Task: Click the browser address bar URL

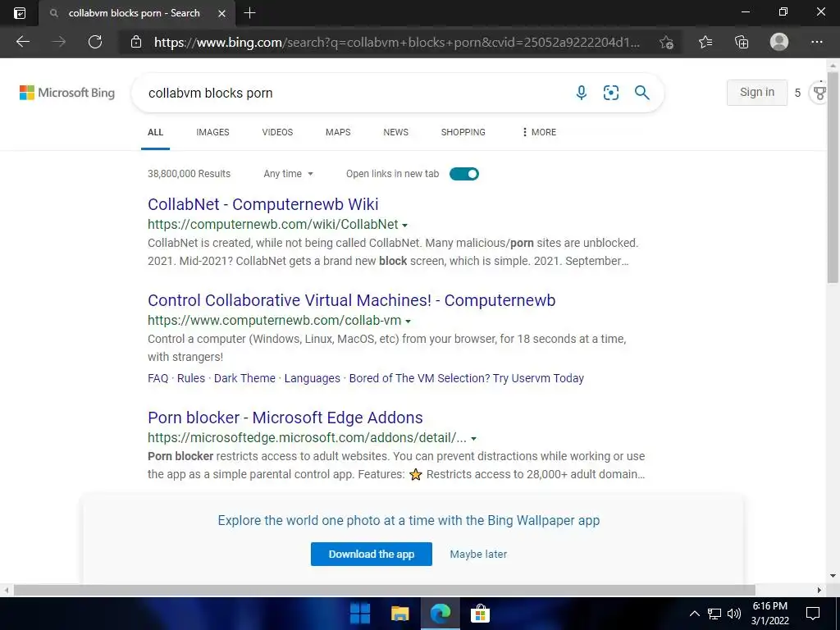Action: (397, 42)
